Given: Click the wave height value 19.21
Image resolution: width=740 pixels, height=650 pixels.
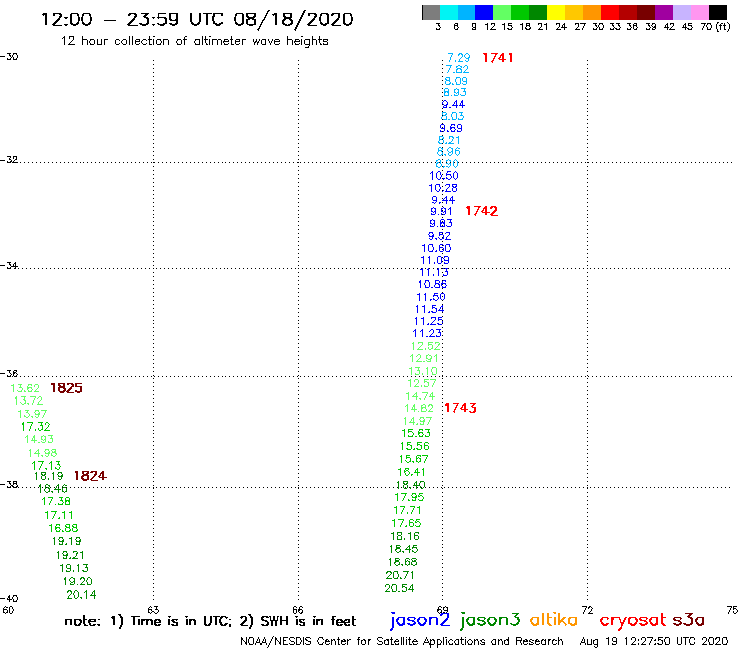Looking at the screenshot, I should [70, 555].
